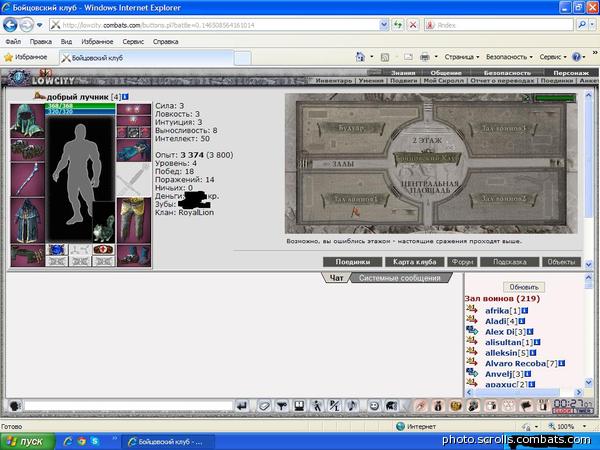Screen dimensions: 600x450
Task: Open Отчет о переводах link
Action: pos(502,81)
